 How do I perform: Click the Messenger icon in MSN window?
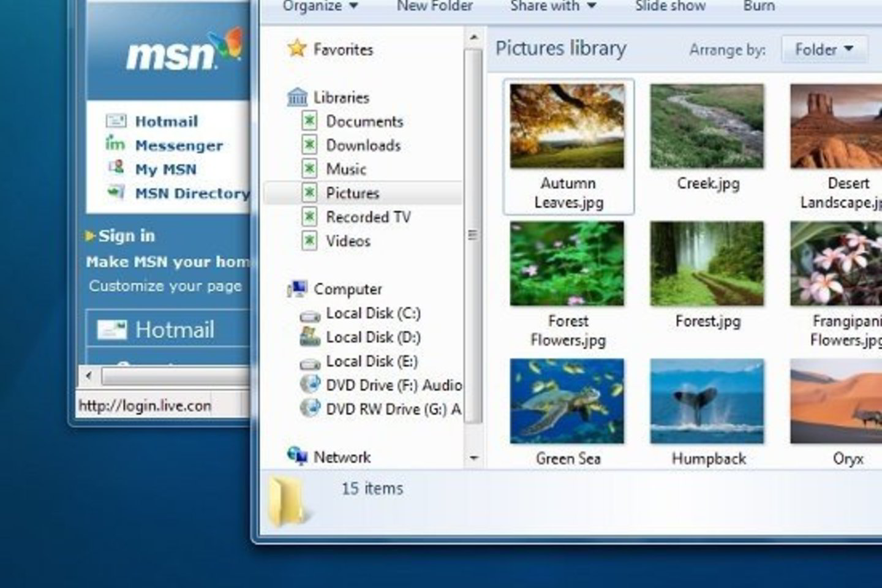(115, 145)
